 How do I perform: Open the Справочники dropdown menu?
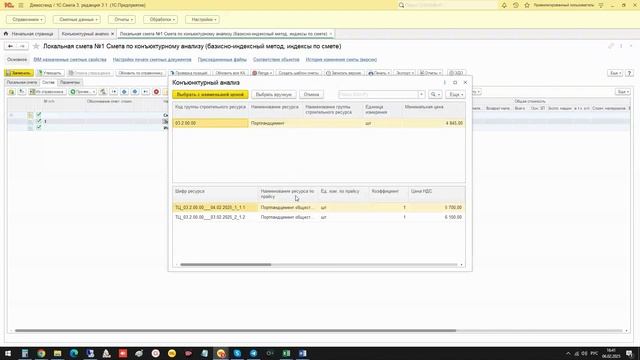click(26, 20)
